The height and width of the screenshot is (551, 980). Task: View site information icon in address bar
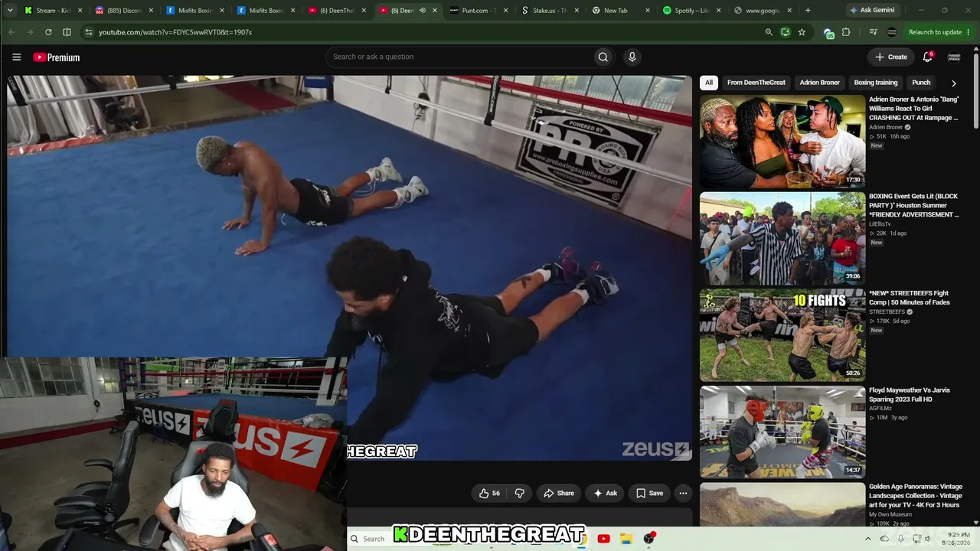88,32
